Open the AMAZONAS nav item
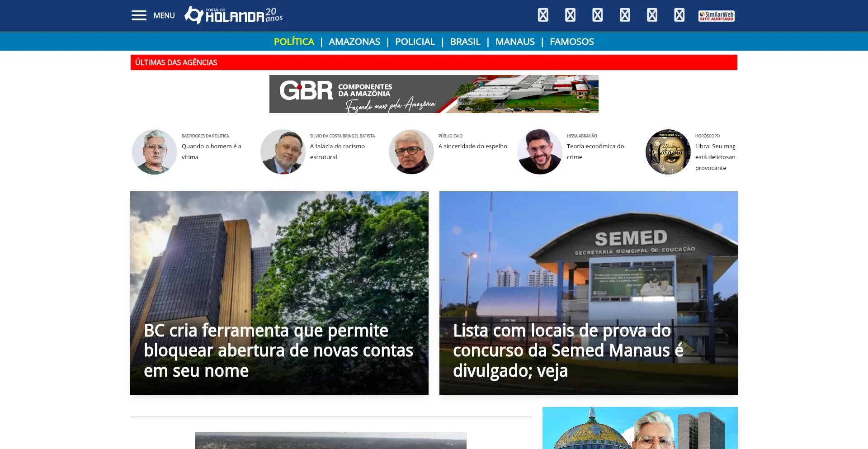The image size is (868, 449). click(354, 42)
